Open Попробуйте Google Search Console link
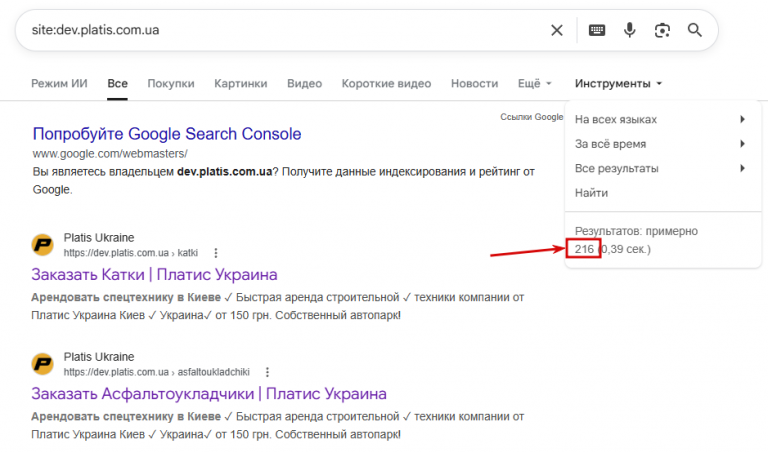Viewport: 768px width, 453px height. tap(167, 134)
